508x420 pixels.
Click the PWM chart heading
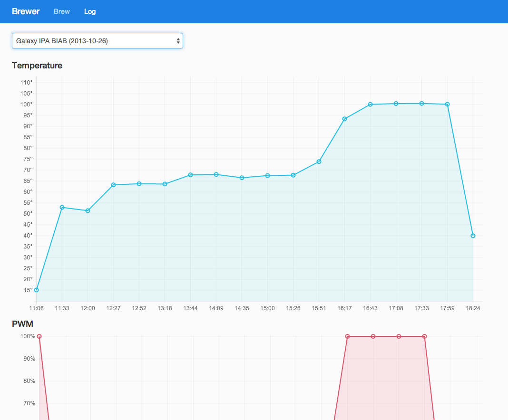pyautogui.click(x=22, y=324)
